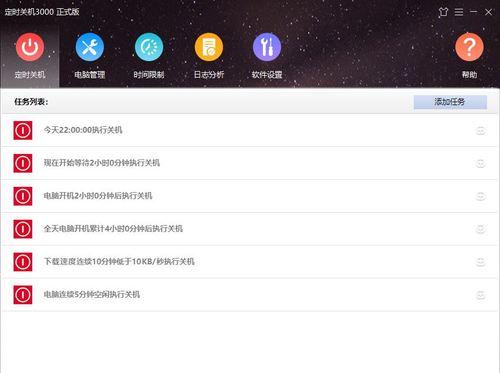Click red power icon for 现在开始等待2小时 task
This screenshot has height=373, width=500.
(23, 163)
